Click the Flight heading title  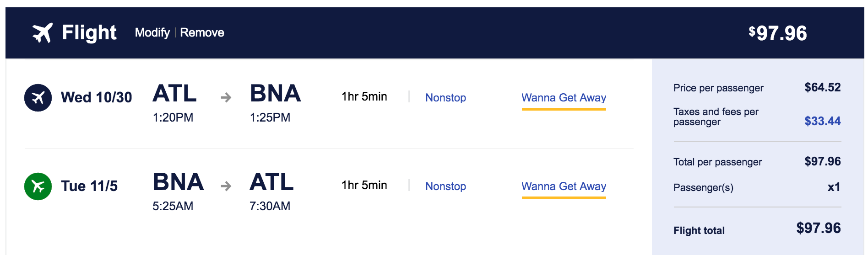pyautogui.click(x=89, y=33)
